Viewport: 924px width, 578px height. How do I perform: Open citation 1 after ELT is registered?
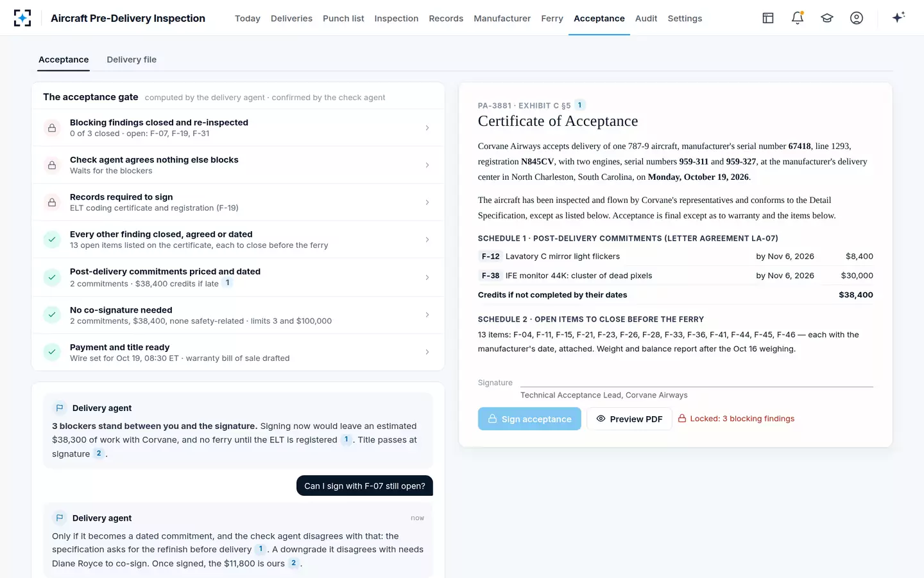tap(346, 440)
